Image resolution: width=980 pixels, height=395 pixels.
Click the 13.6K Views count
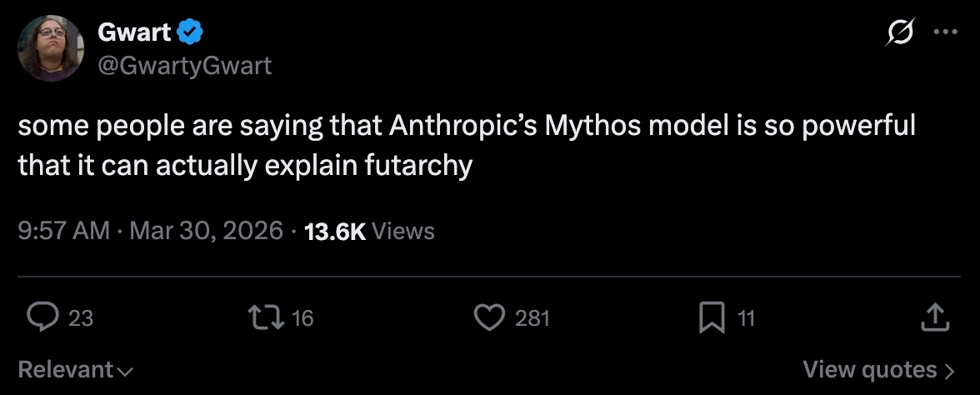tap(370, 230)
